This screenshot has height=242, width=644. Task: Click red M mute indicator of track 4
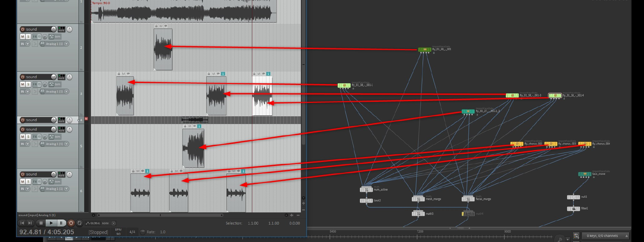[x=86, y=119]
